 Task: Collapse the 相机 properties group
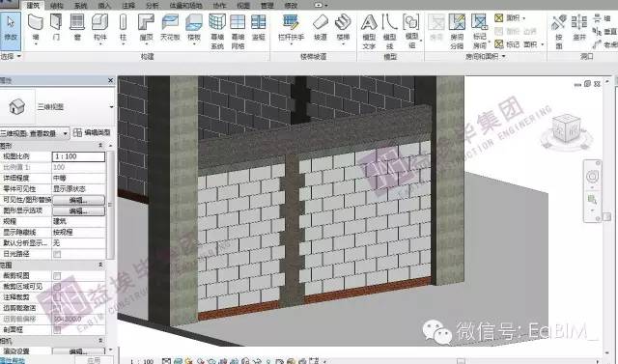point(100,341)
